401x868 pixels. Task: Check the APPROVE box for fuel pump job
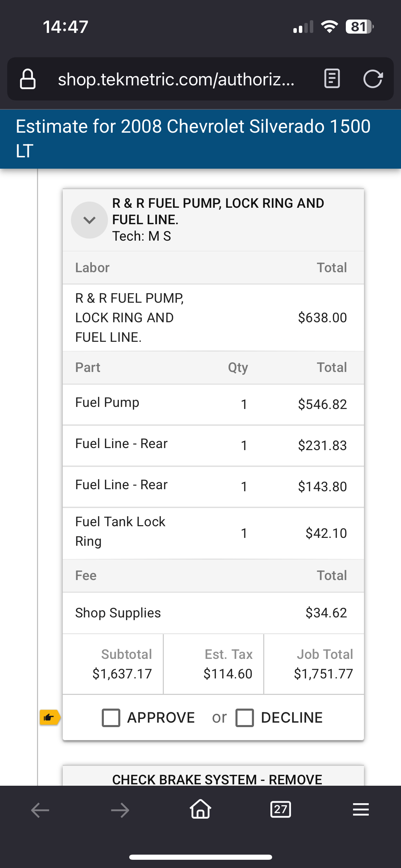pos(111,718)
